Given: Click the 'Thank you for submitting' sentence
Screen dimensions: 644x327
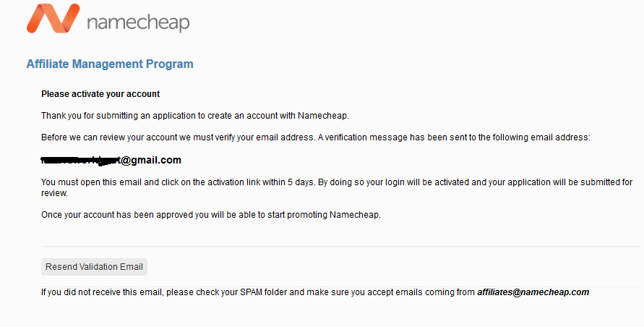Looking at the screenshot, I should click(195, 116).
